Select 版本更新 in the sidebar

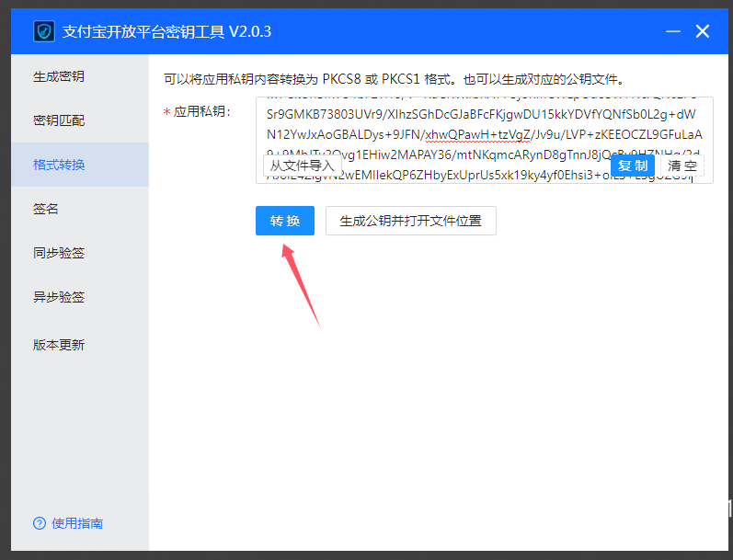pyautogui.click(x=59, y=345)
